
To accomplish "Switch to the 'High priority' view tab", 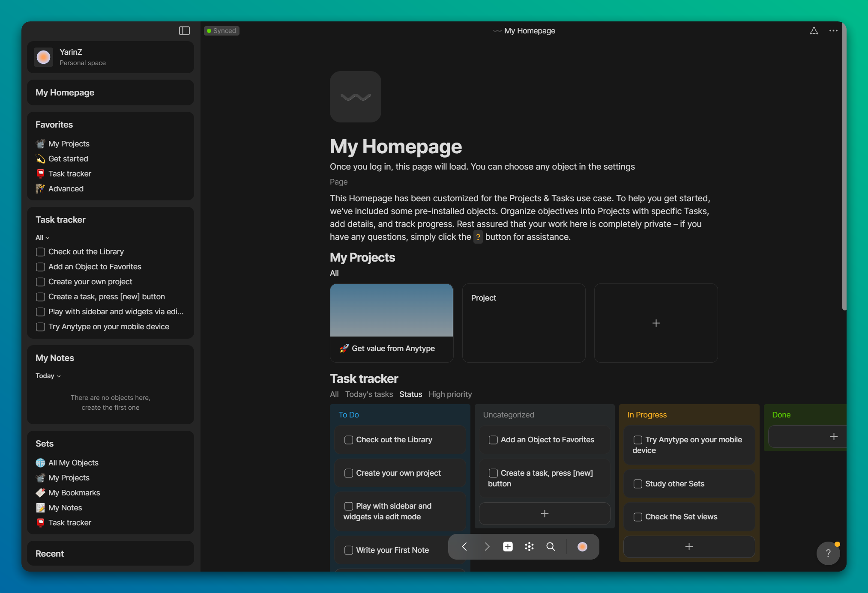I will coord(450,394).
